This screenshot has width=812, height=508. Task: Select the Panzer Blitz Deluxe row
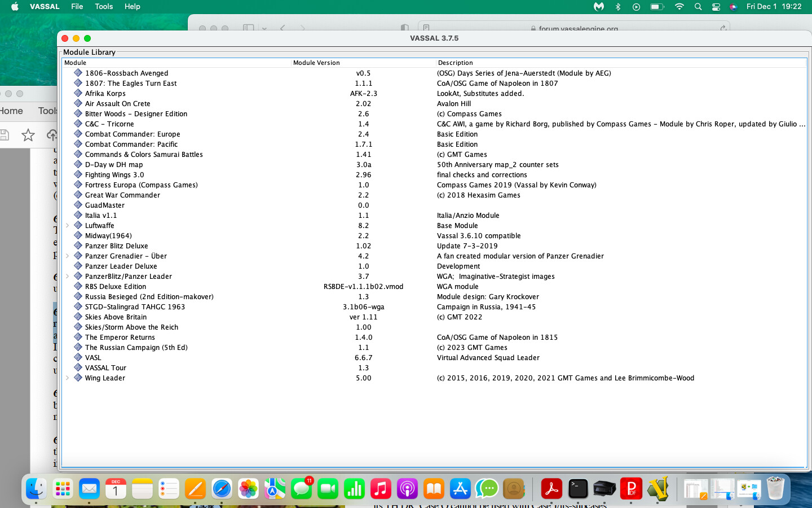pos(434,246)
